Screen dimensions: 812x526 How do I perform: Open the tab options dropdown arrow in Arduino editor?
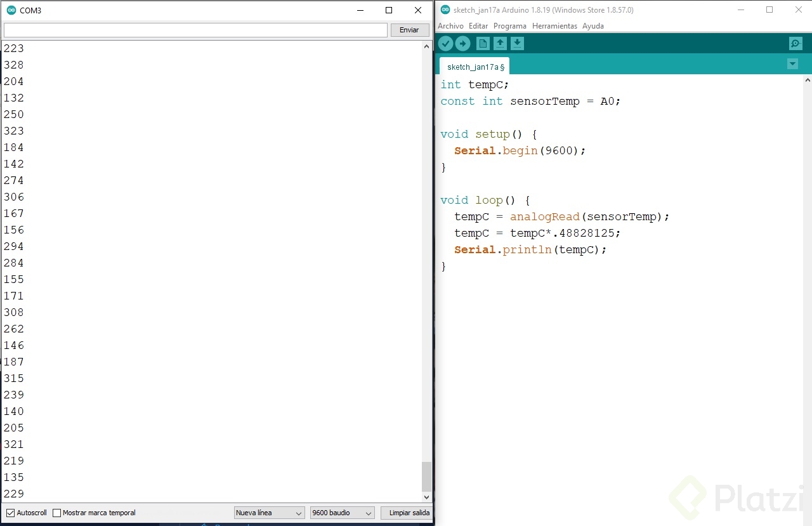point(792,63)
